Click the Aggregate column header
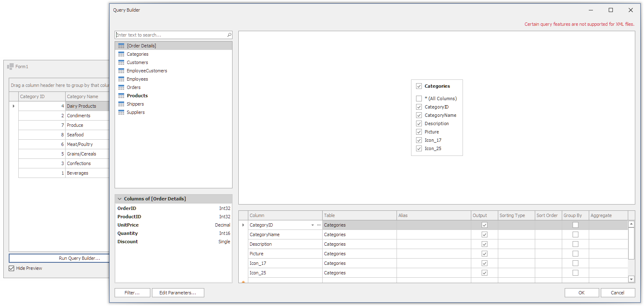This screenshot has width=644, height=306. pyautogui.click(x=608, y=215)
